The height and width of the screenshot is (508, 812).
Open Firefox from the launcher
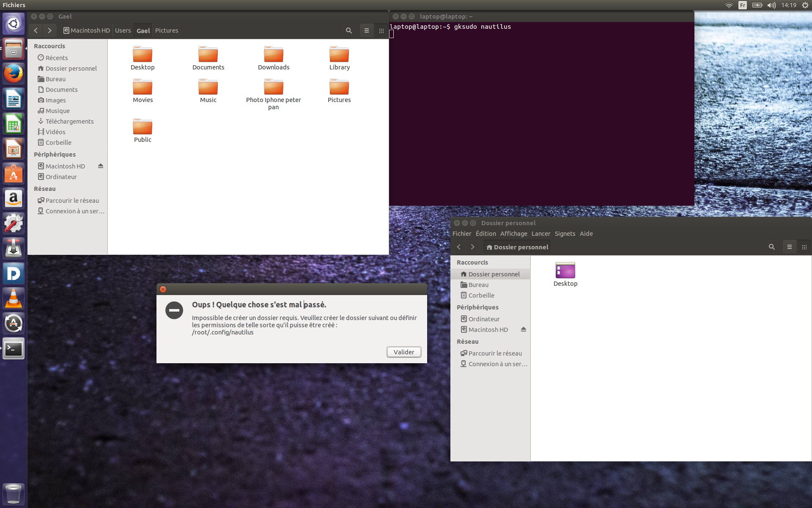point(14,74)
